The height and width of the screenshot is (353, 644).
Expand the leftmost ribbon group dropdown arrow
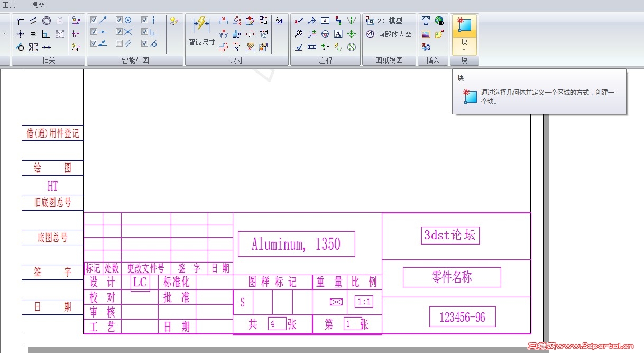tap(5, 34)
